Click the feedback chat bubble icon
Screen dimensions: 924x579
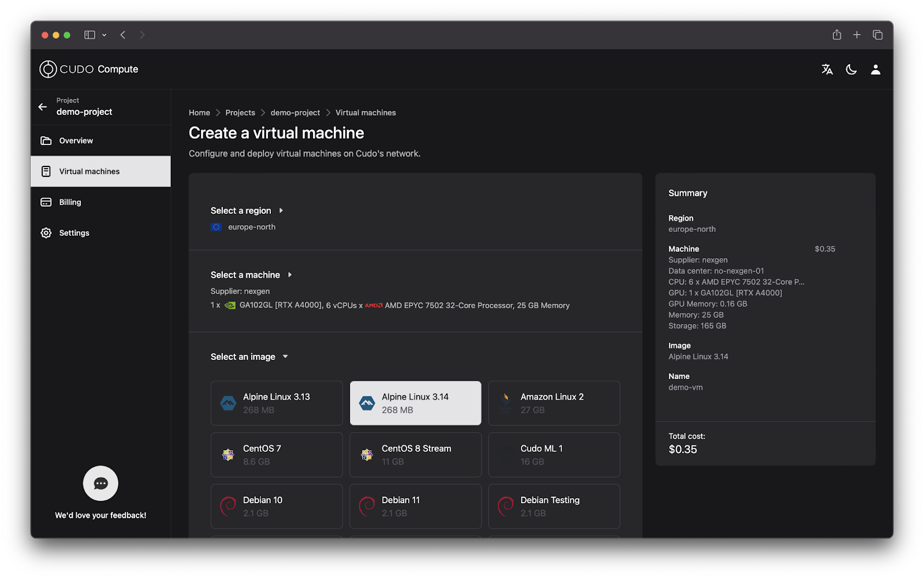[x=100, y=483]
